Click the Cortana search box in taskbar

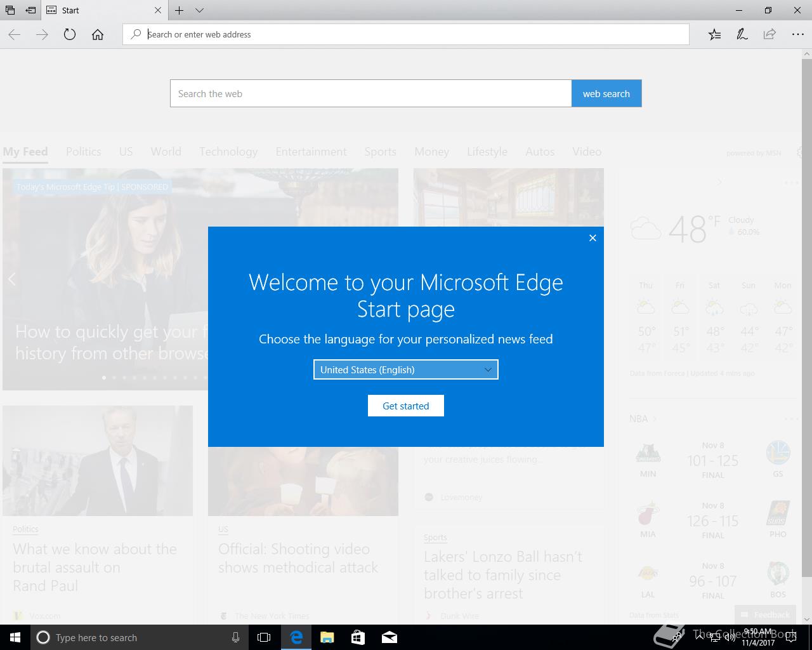(138, 637)
